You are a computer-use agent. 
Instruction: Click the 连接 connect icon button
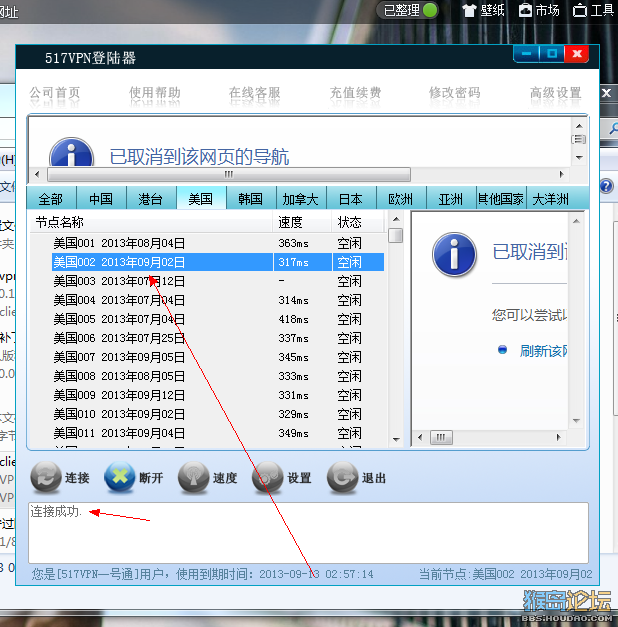pos(46,477)
